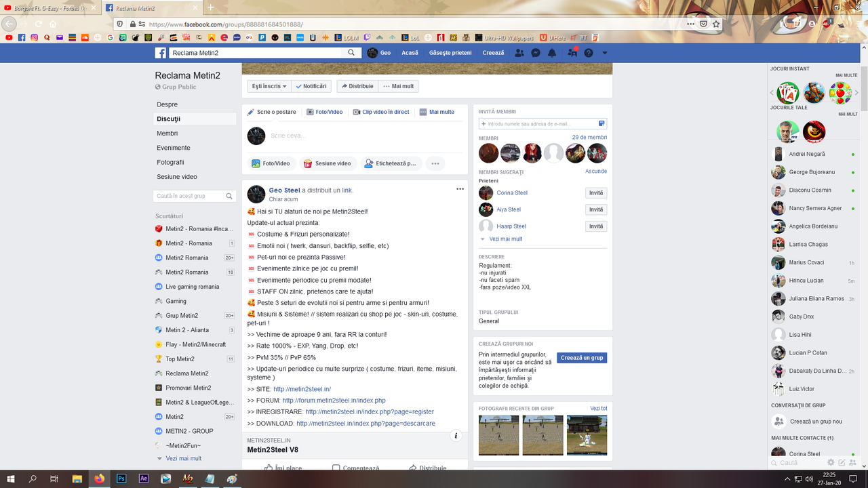Viewport: 868px width, 488px height.
Task: Switch to the Borgore Ft. G-Eazy browser tab
Action: click(x=51, y=8)
